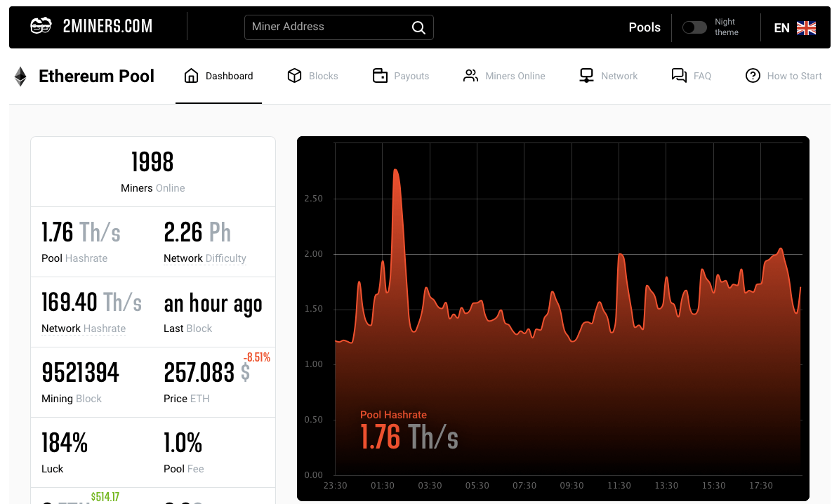Open the Pools menu
The width and height of the screenshot is (839, 504).
click(645, 27)
